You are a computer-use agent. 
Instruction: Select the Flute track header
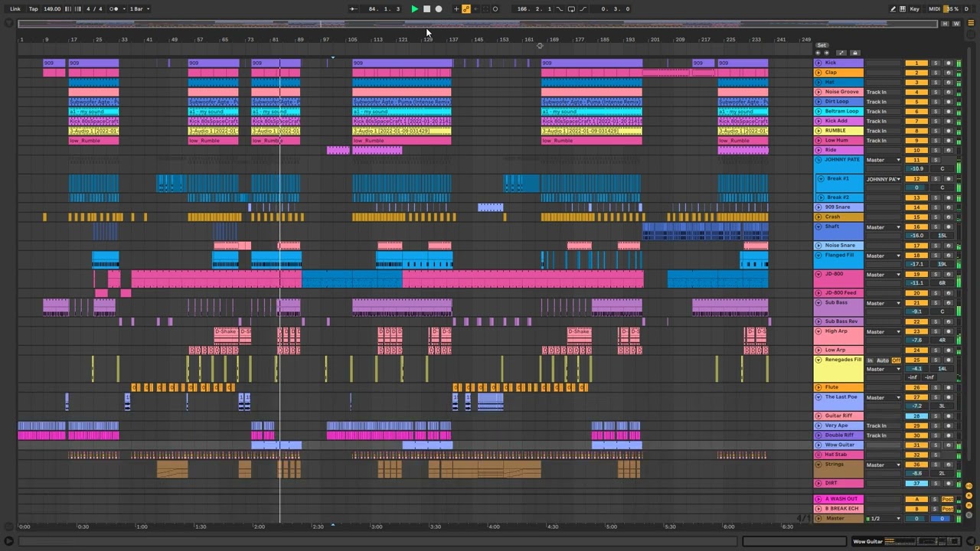839,387
